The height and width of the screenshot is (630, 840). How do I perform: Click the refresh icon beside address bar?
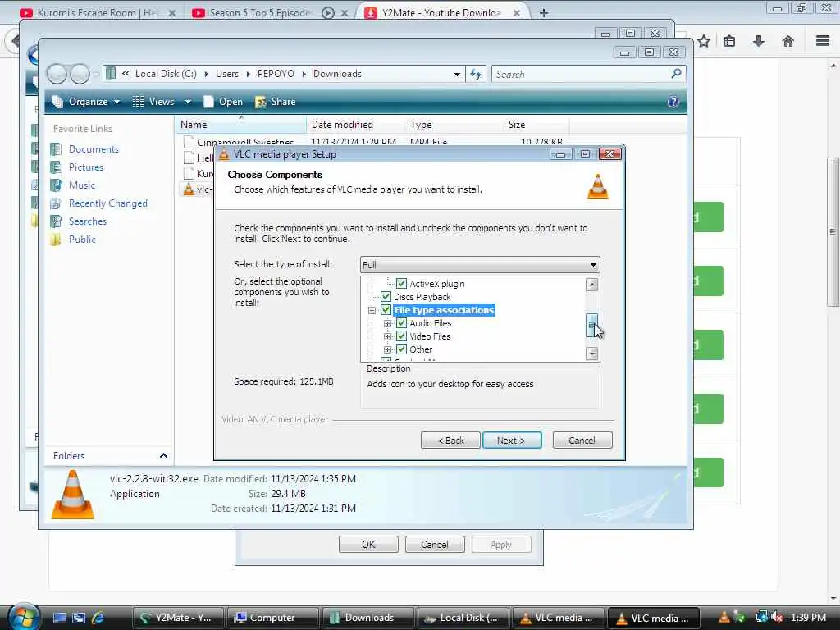(476, 75)
